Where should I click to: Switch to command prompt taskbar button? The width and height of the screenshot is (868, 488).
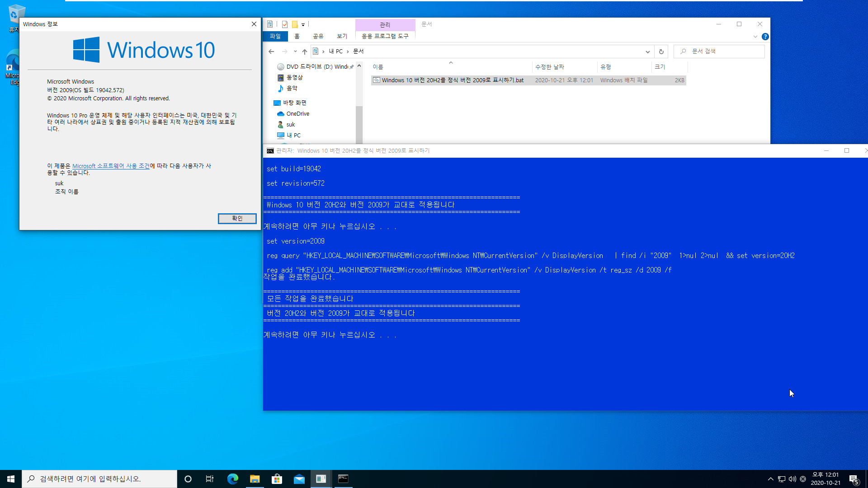pos(343,479)
